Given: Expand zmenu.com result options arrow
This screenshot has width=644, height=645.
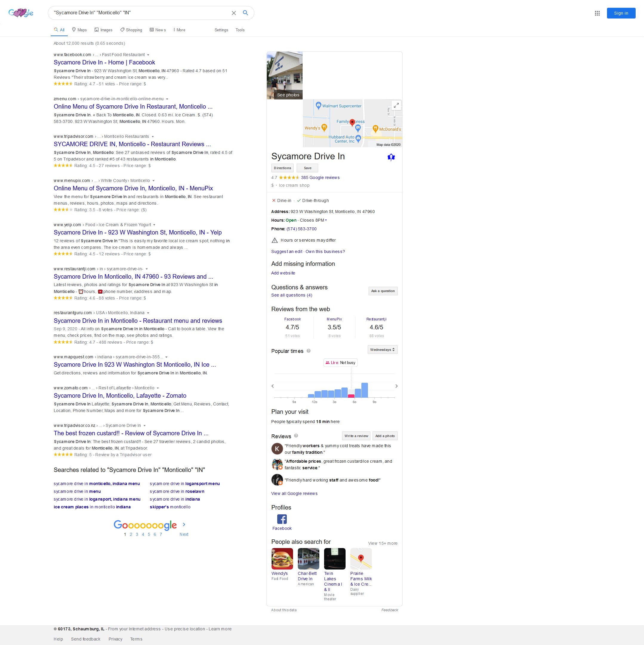Looking at the screenshot, I should tap(167, 99).
